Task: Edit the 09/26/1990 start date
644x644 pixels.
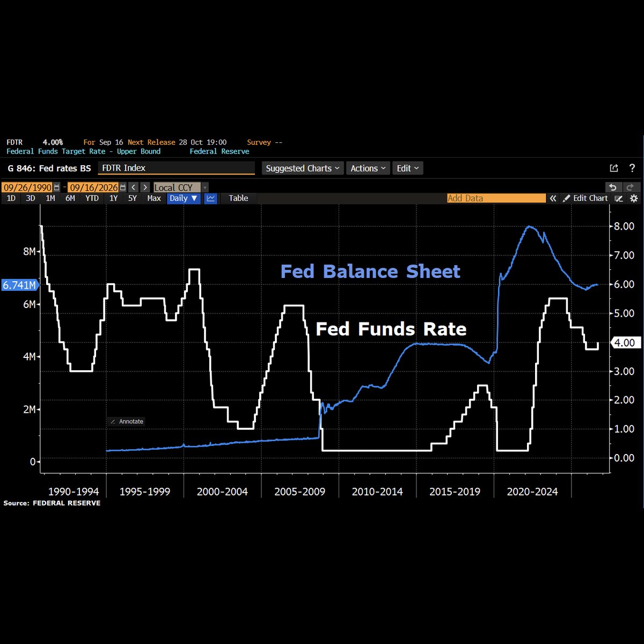Action: tap(27, 187)
